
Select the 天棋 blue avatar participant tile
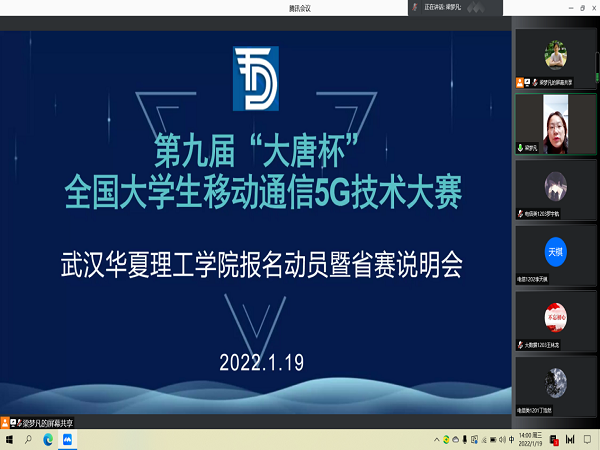(x=556, y=256)
